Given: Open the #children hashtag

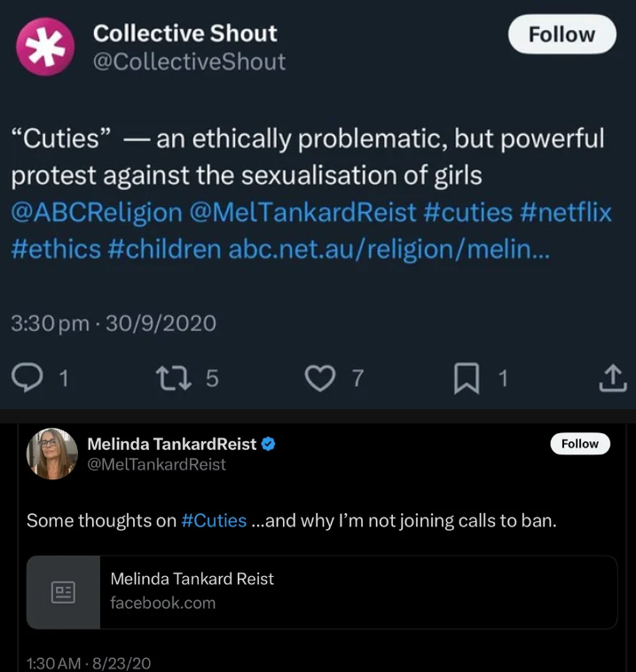Looking at the screenshot, I should pos(164,249).
